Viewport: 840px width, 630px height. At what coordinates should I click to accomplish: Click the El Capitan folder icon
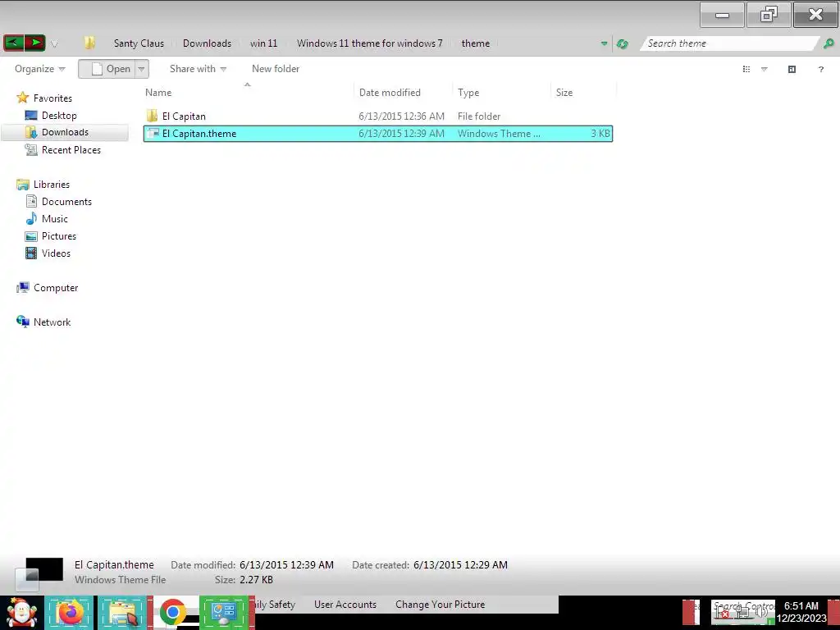pos(152,116)
